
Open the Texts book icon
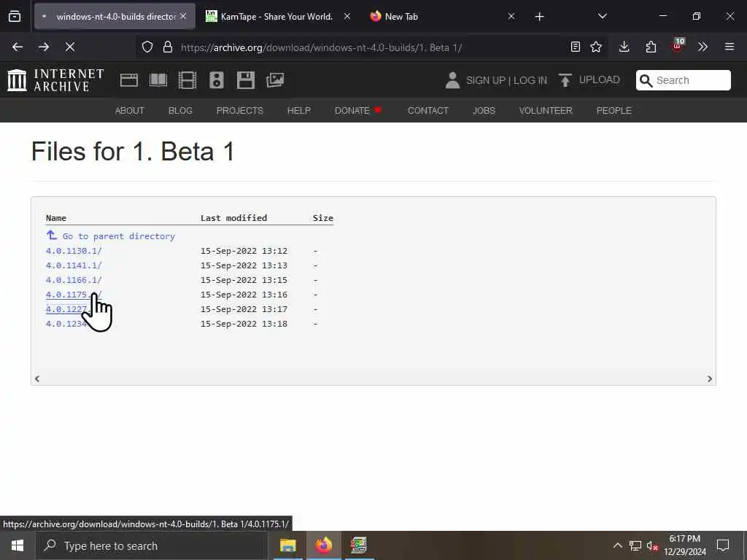click(158, 80)
